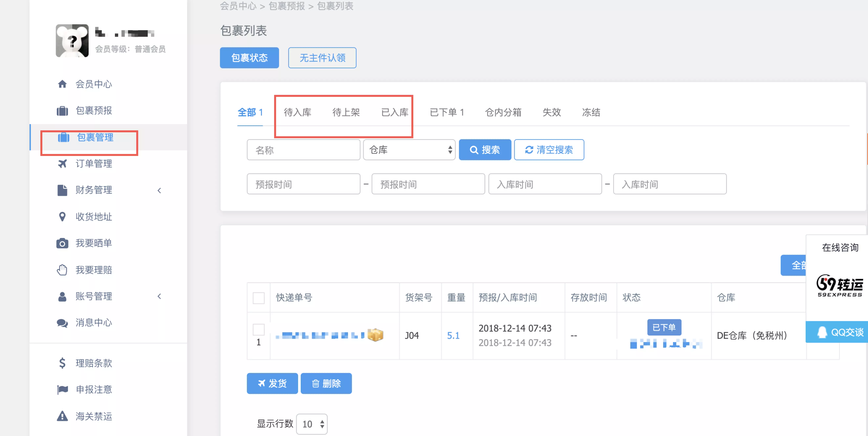The width and height of the screenshot is (868, 436).
Task: Click the briefcase icon beside 包裹预报
Action: pos(62,110)
